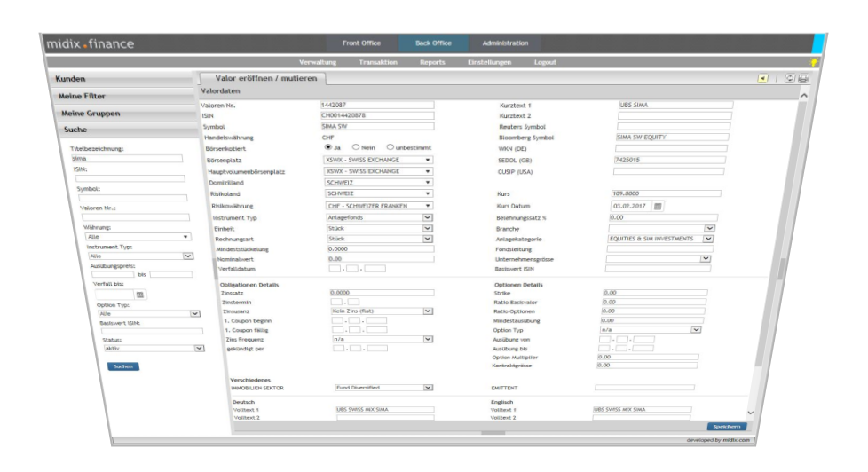Click the Zinssatz field
Image resolution: width=868 pixels, height=472 pixels.
[x=382, y=293]
